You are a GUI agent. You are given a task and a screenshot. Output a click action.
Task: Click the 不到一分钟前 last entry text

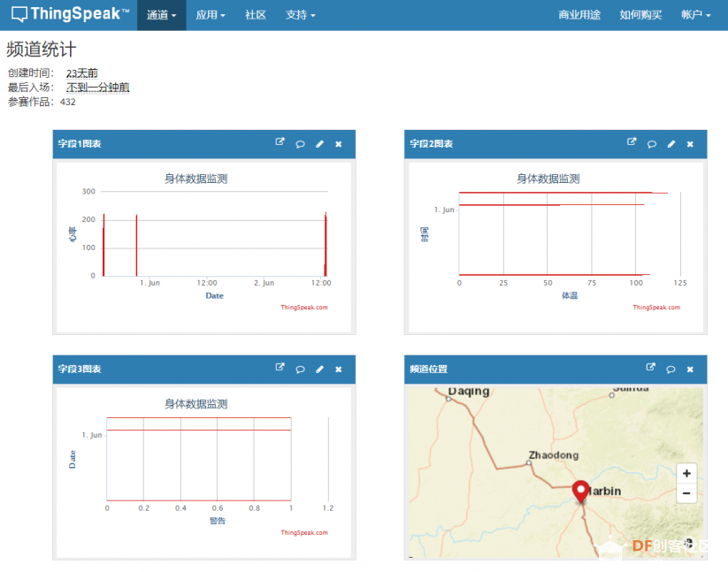[98, 88]
